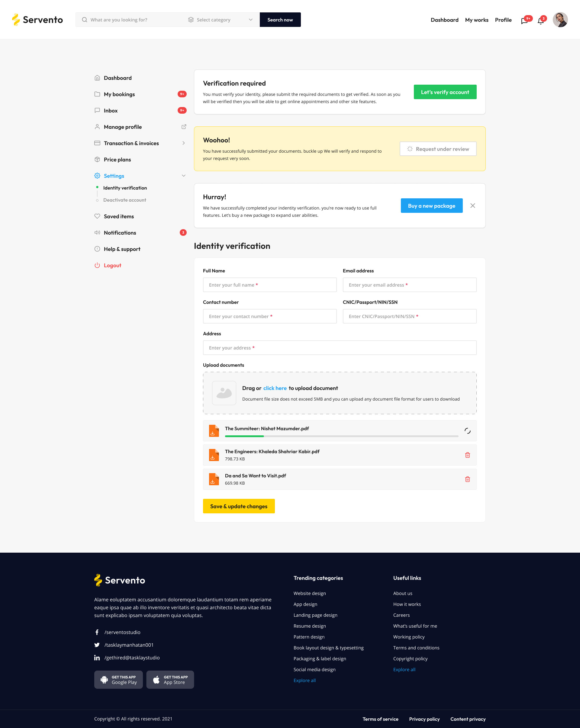580x728 pixels.
Task: Open the App Store app badge
Action: point(170,679)
